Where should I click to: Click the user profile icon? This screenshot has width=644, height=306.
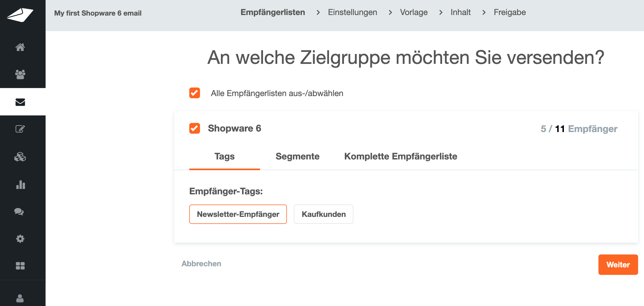coord(20,298)
